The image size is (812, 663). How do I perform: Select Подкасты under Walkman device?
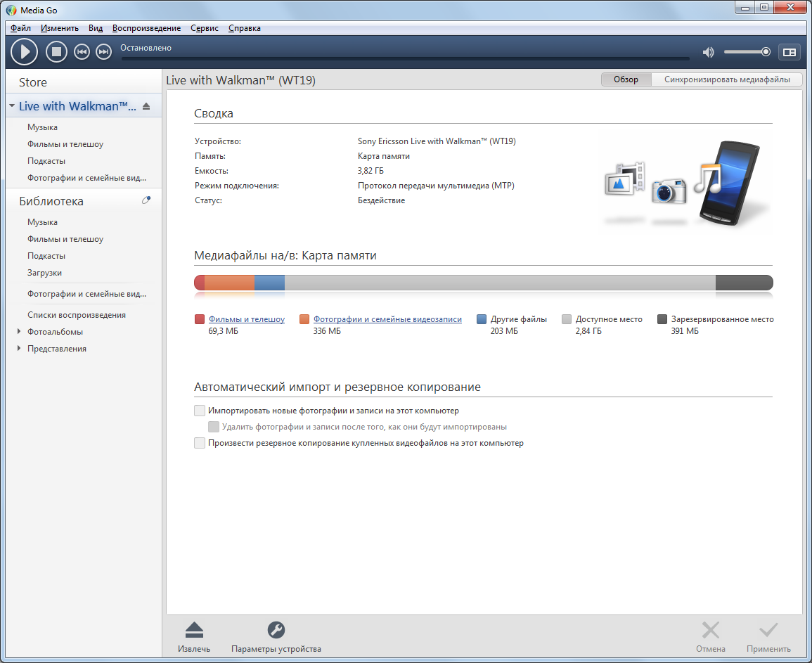(x=46, y=160)
